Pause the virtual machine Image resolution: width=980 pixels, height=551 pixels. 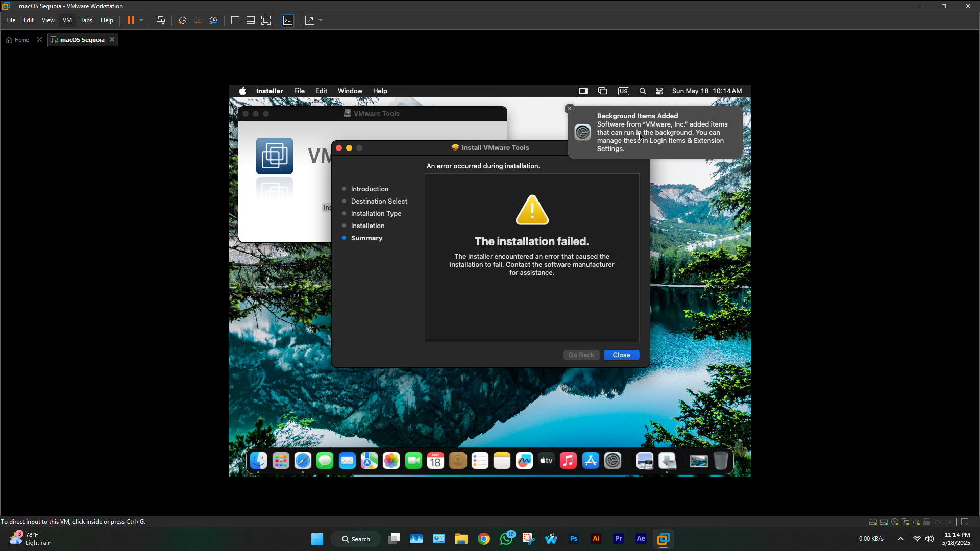[x=131, y=20]
